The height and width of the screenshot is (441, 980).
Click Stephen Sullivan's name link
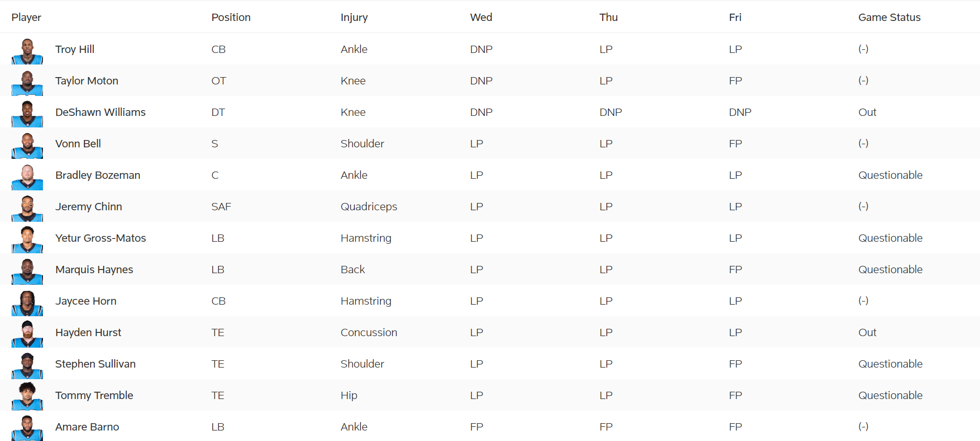pos(95,364)
